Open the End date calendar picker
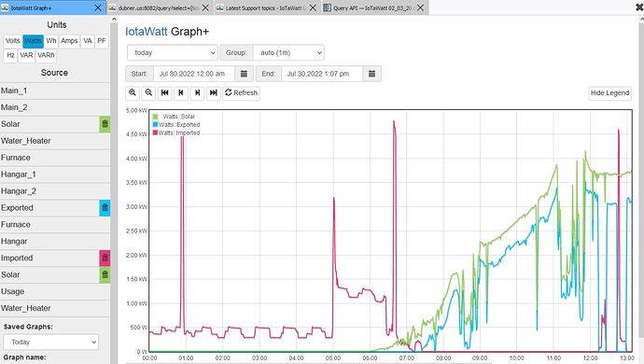The height and width of the screenshot is (364, 644). pyautogui.click(x=371, y=74)
